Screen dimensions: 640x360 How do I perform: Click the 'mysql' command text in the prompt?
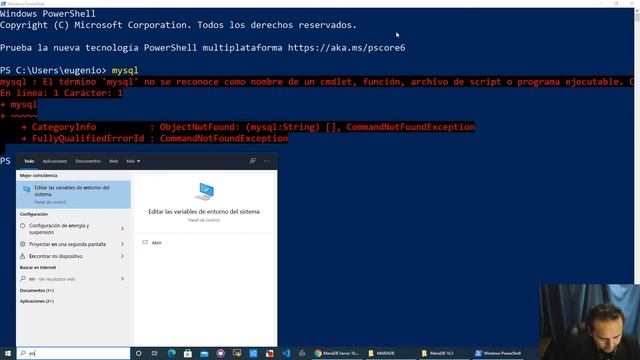point(125,70)
